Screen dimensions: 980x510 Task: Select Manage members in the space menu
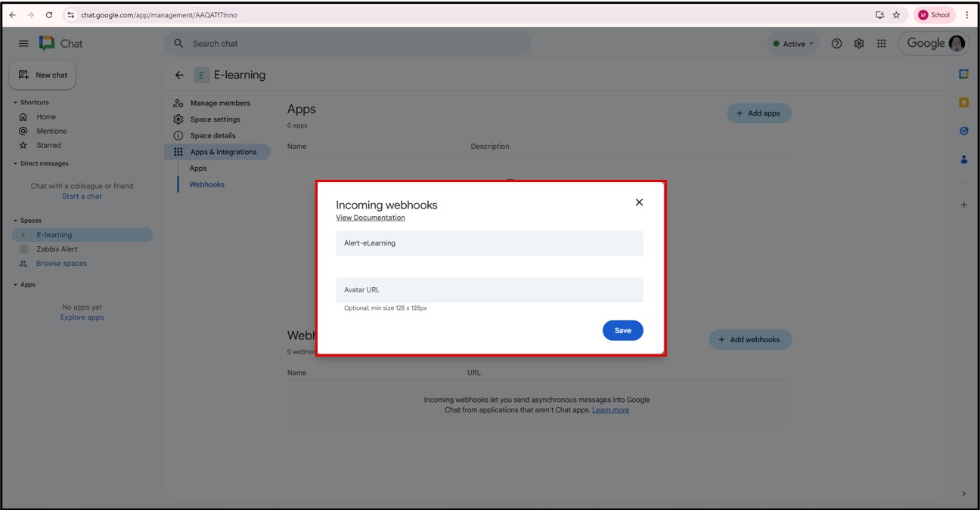coord(219,104)
